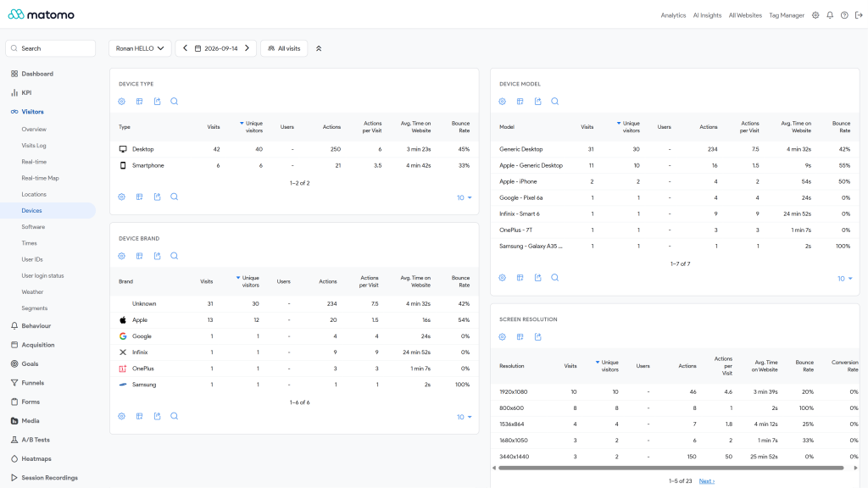Open Screen Resolution export icon
Screen dimensions: 868x488
click(x=538, y=337)
